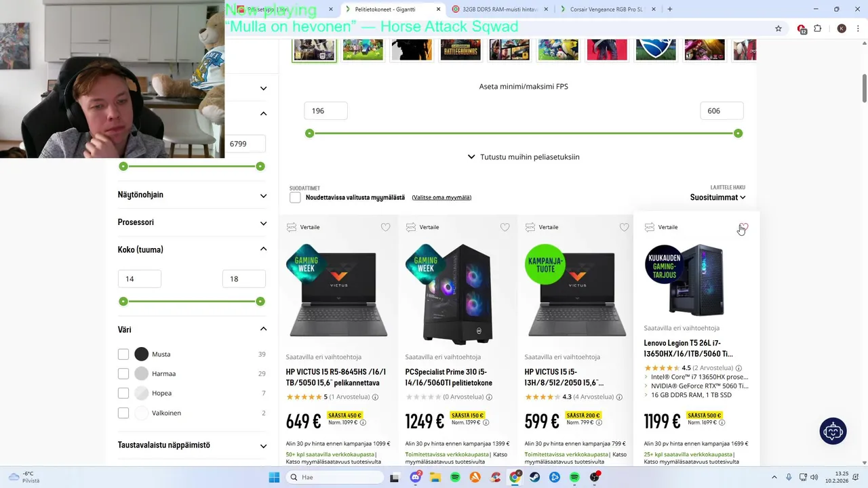This screenshot has height=488, width=868.
Task: Bookmark this page with the star icon
Action: coord(778,28)
